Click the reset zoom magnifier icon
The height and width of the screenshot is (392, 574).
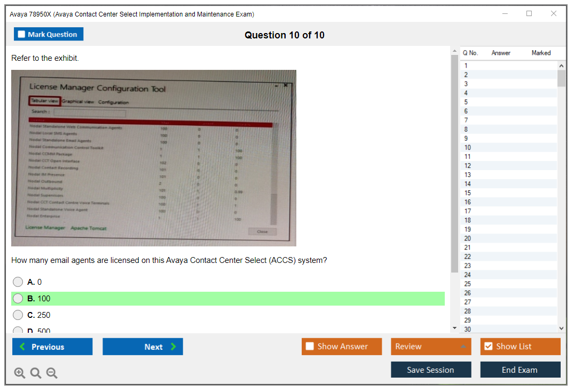[36, 373]
